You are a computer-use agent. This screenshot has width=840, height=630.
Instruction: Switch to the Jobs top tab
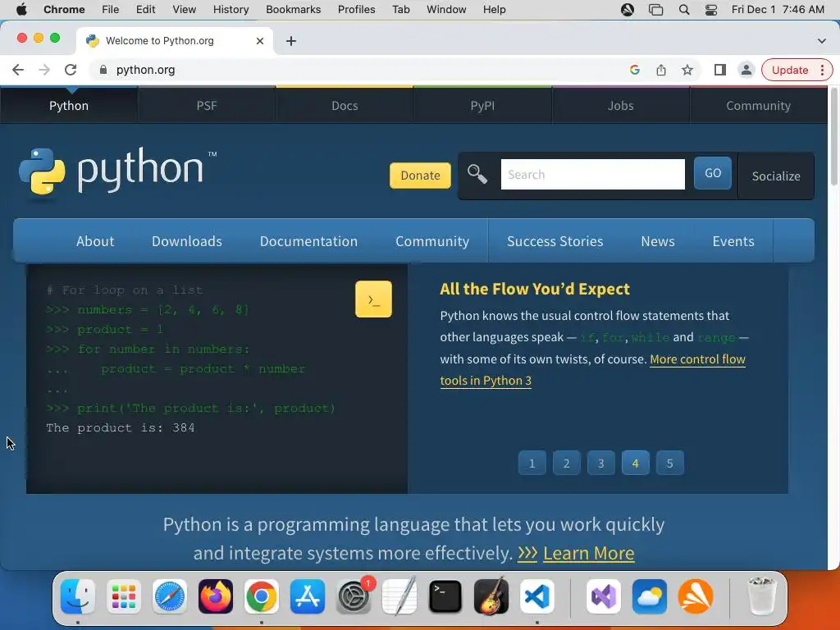click(x=620, y=106)
